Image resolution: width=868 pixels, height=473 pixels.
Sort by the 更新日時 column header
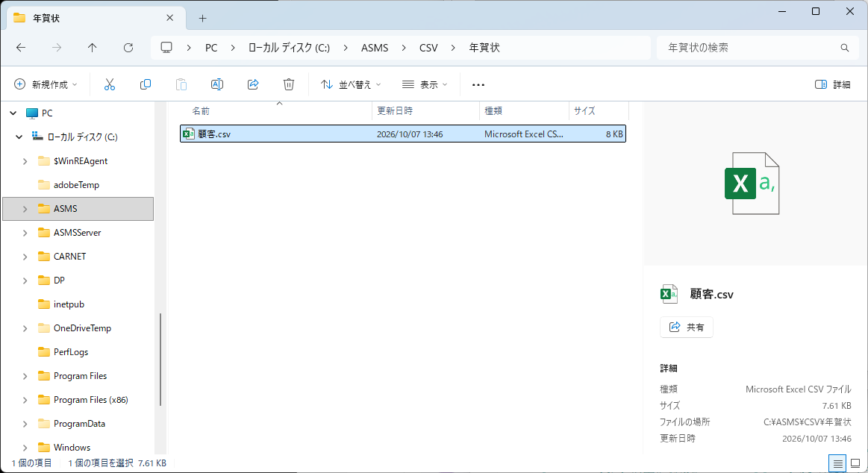click(425, 110)
